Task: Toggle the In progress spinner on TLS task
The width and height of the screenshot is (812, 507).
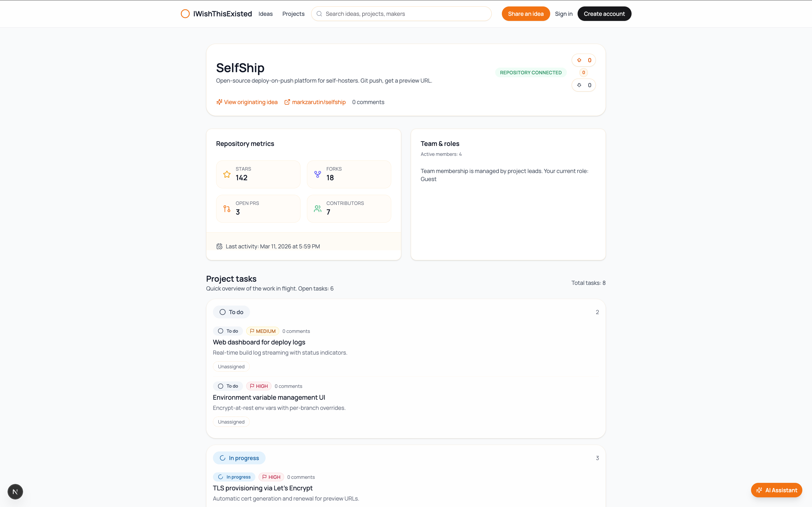Action: click(x=220, y=477)
